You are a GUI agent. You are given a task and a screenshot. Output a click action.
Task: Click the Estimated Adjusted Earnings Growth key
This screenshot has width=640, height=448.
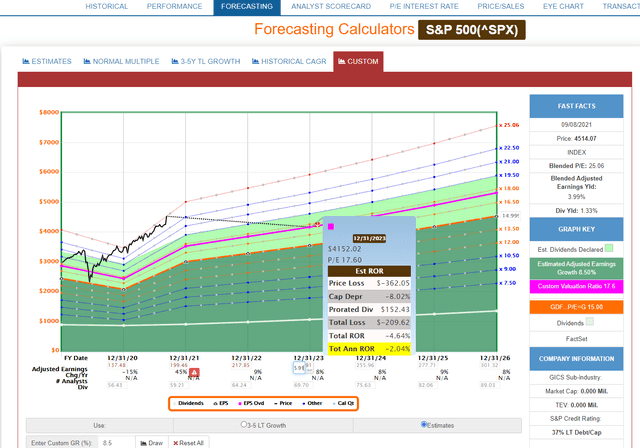(576, 268)
